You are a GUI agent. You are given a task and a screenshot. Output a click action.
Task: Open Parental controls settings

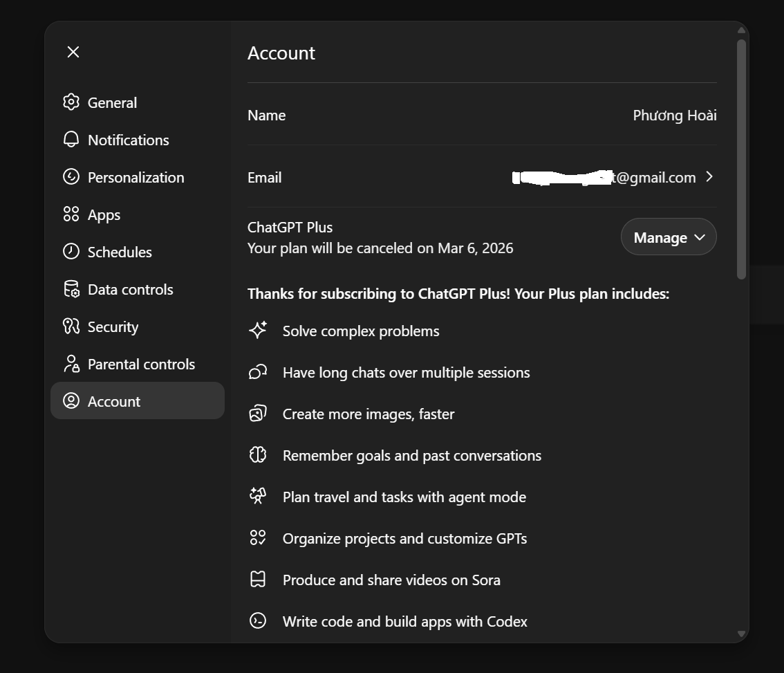coord(138,365)
